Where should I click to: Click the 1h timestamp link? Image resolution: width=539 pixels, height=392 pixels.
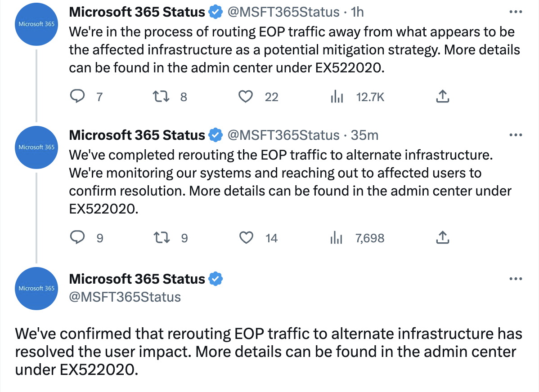tap(357, 12)
